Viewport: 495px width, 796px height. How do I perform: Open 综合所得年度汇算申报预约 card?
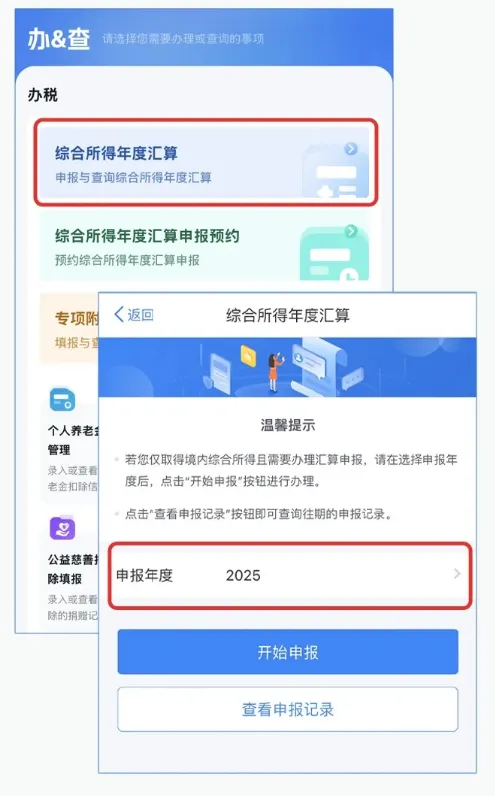click(x=205, y=246)
